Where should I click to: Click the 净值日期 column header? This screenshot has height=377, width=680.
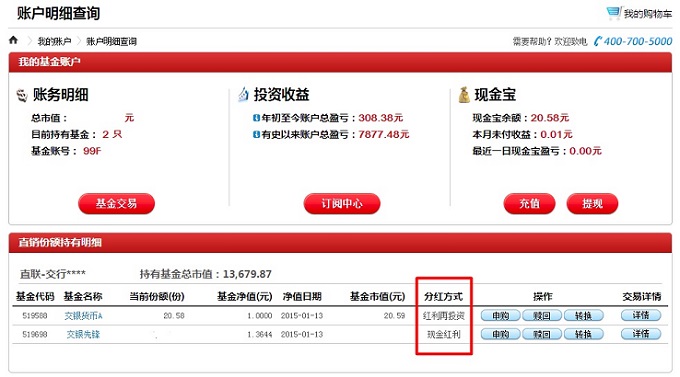(x=302, y=297)
